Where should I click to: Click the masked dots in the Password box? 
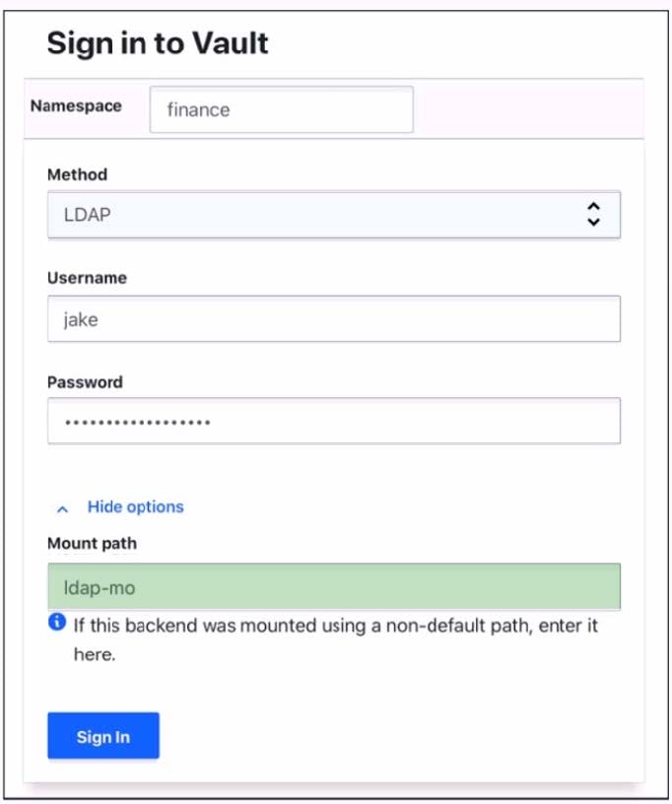click(137, 422)
